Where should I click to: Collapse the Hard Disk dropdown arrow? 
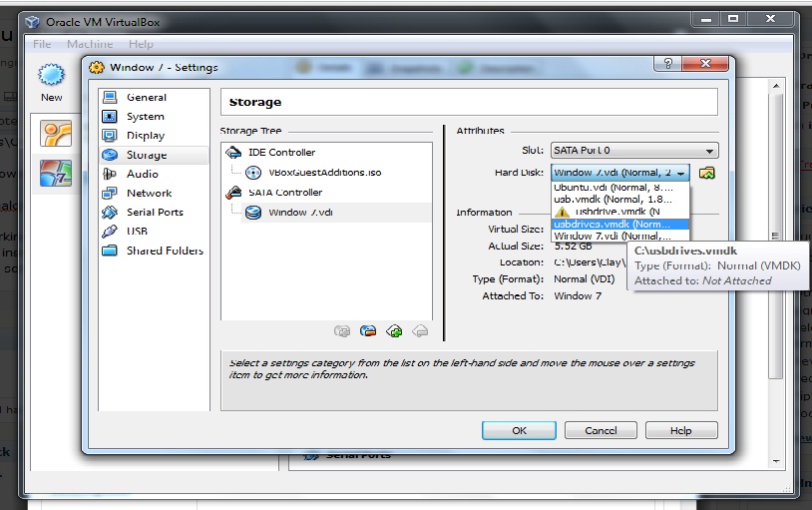pyautogui.click(x=680, y=174)
